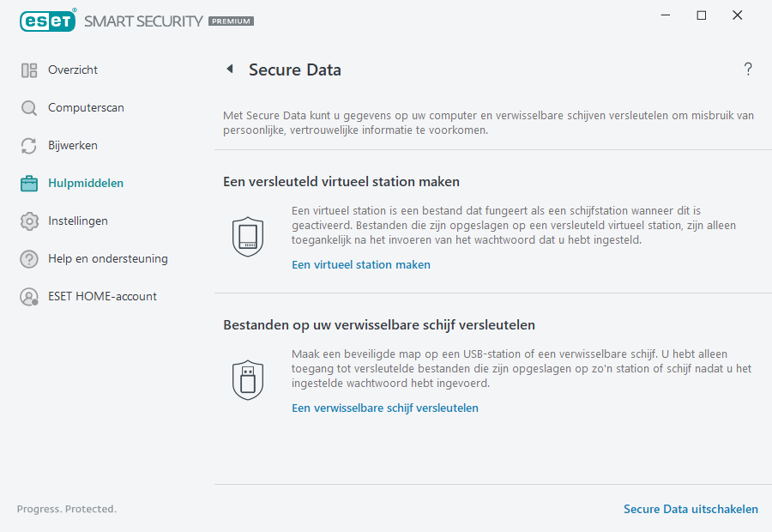The image size is (772, 532).
Task: Click Progress. Protected. status text
Action: coord(66,509)
